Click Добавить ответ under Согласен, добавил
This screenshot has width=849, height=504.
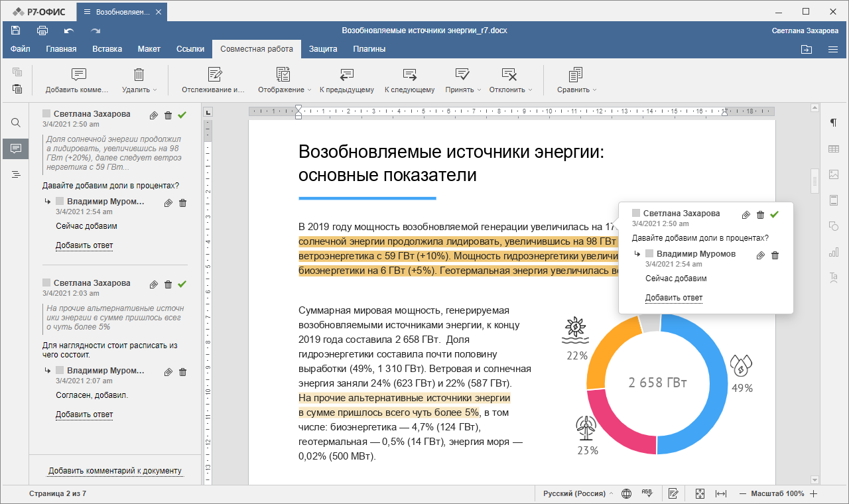(84, 414)
